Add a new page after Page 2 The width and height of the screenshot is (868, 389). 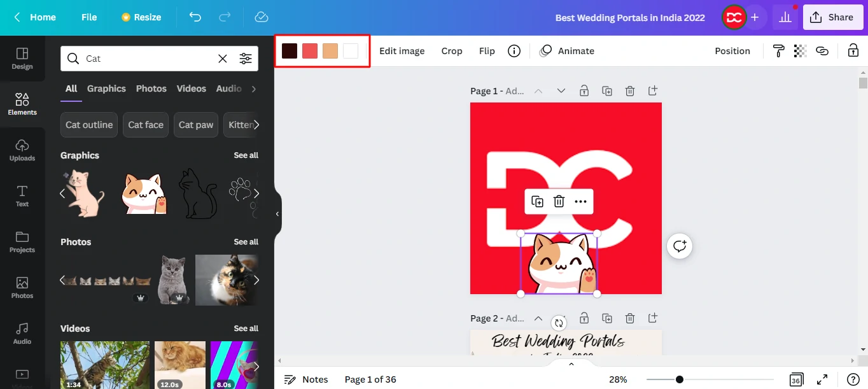click(x=653, y=318)
